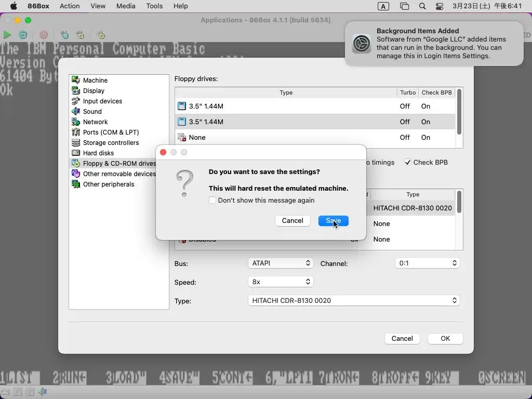Viewport: 532px width, 399px height.
Task: Click the question mark icon in dialog
Action: click(184, 183)
